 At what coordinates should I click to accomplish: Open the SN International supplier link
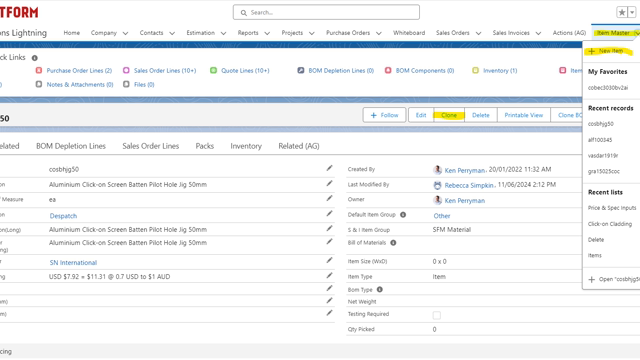point(73,262)
